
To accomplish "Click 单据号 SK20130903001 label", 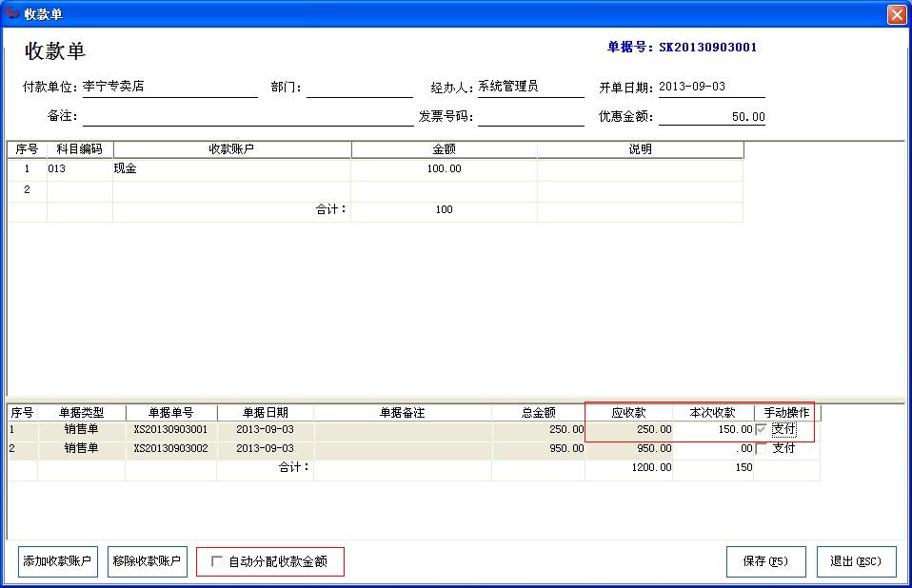I will coord(682,48).
